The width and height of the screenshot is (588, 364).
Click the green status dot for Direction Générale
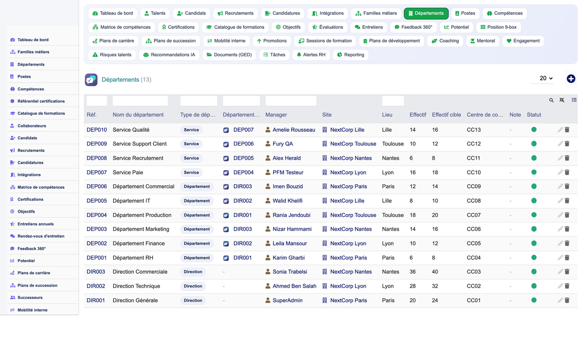(x=534, y=300)
